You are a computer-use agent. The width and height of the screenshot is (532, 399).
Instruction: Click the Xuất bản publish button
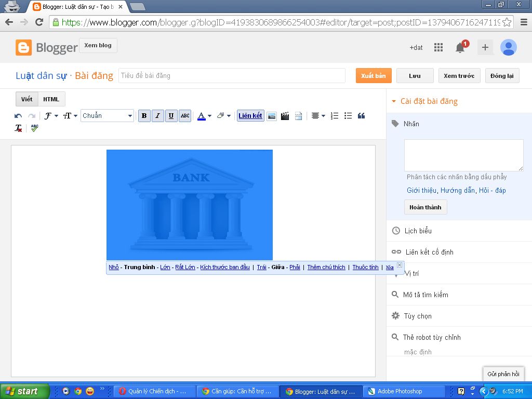pyautogui.click(x=373, y=76)
